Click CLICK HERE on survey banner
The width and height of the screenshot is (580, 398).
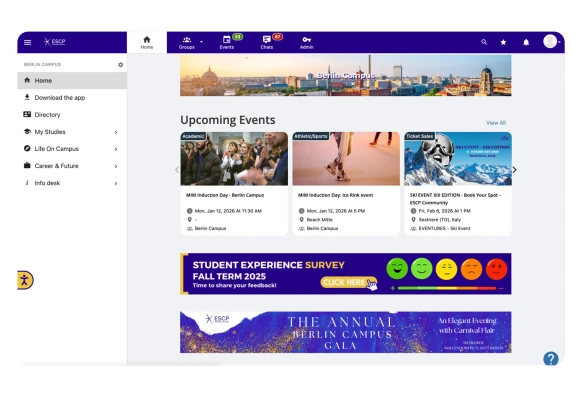(x=348, y=283)
